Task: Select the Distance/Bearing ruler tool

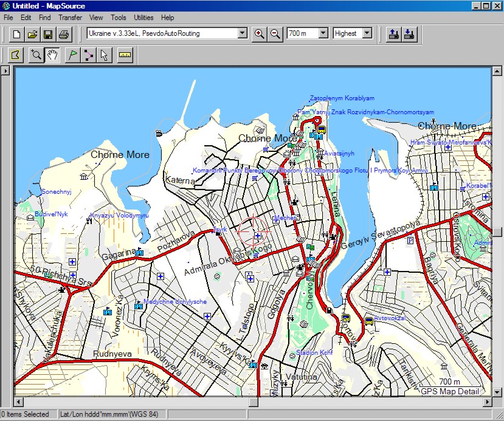Action: (x=125, y=55)
